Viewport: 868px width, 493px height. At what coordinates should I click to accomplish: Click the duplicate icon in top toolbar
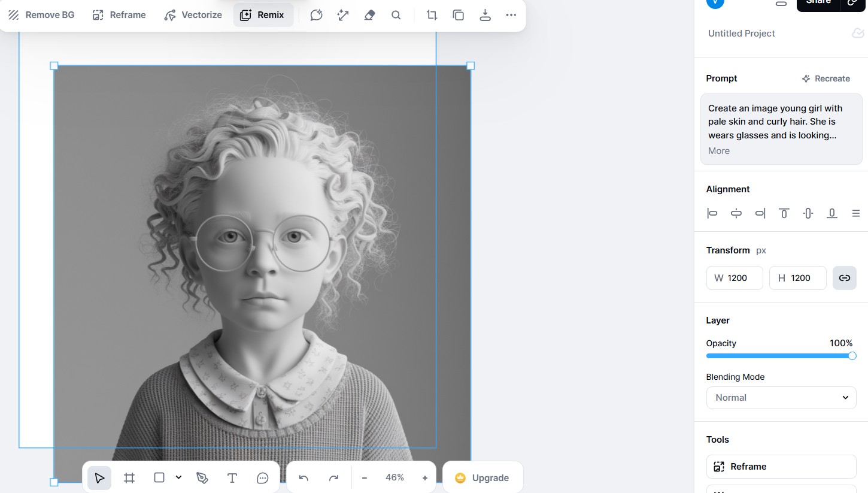click(x=459, y=15)
